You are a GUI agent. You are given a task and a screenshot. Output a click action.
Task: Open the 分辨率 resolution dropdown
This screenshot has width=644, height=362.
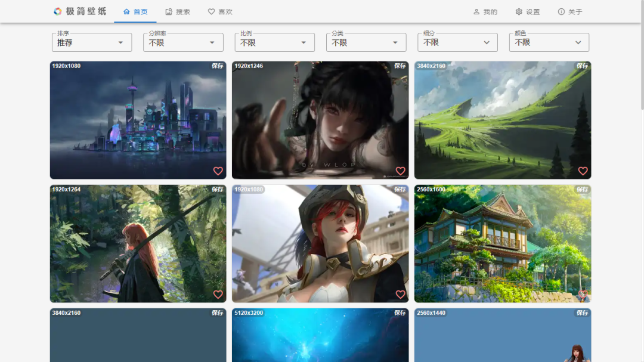[183, 42]
